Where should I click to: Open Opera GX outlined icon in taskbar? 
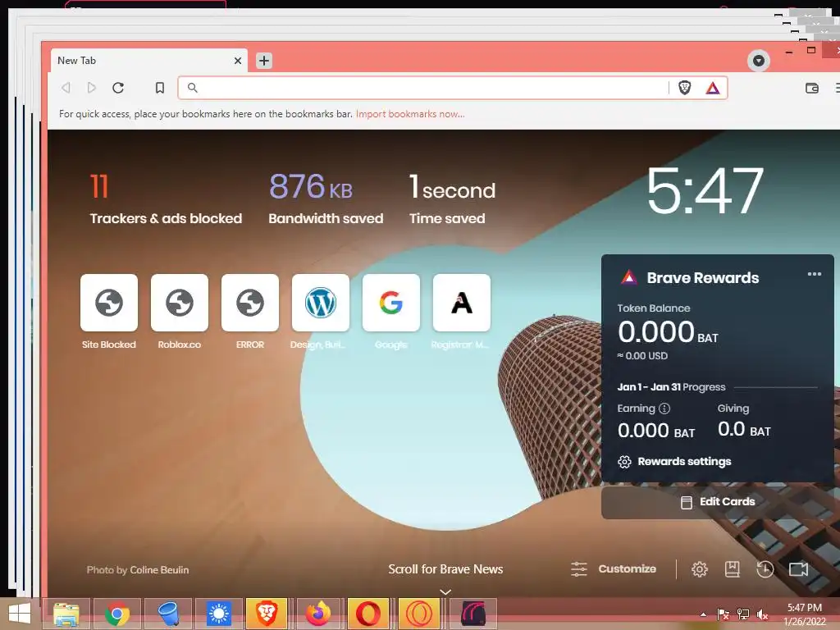(420, 614)
